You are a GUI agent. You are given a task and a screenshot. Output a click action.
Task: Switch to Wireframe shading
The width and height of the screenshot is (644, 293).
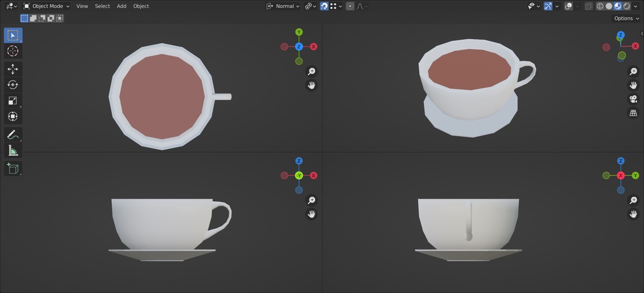[600, 6]
